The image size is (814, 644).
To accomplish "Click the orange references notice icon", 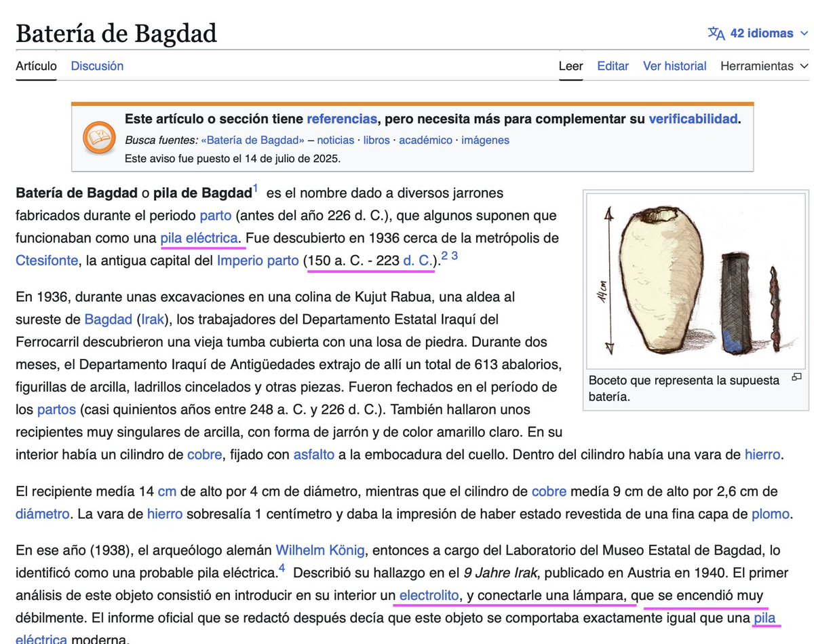I will 99,138.
